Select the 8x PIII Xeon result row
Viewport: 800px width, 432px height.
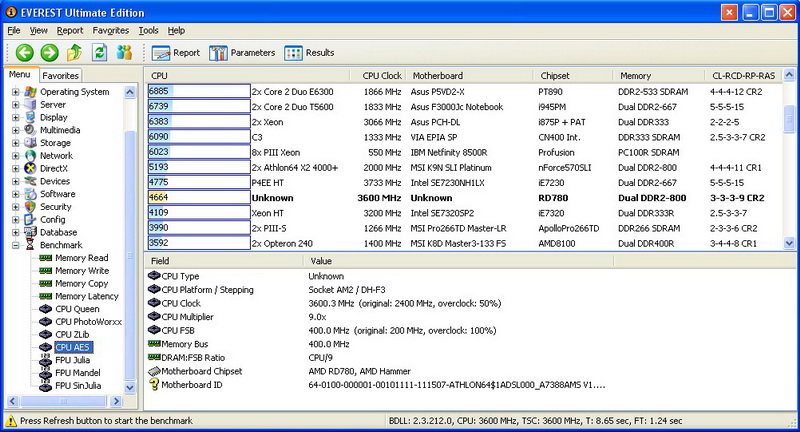(463, 153)
